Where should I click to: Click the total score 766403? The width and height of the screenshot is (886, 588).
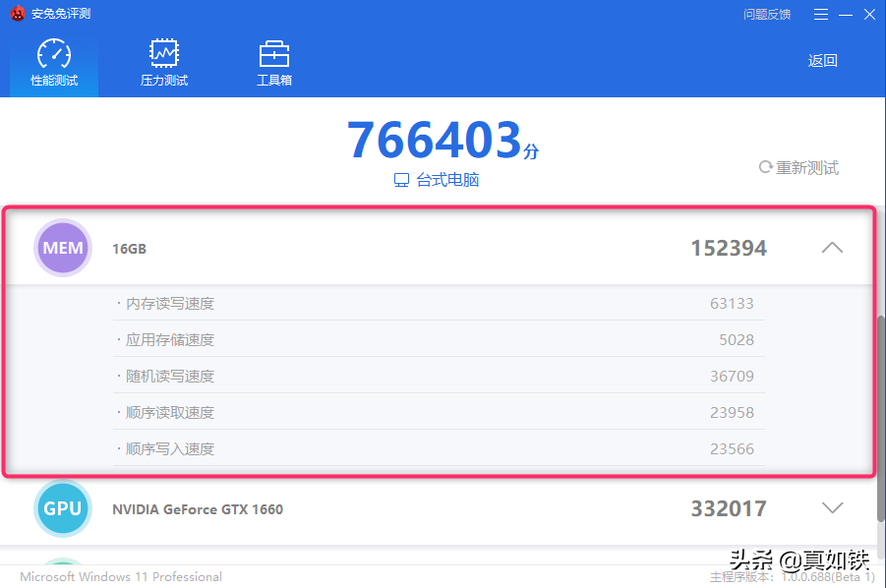tap(434, 141)
